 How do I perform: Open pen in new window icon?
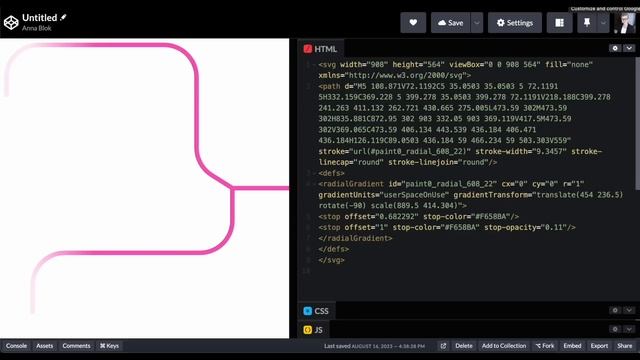pyautogui.click(x=443, y=346)
